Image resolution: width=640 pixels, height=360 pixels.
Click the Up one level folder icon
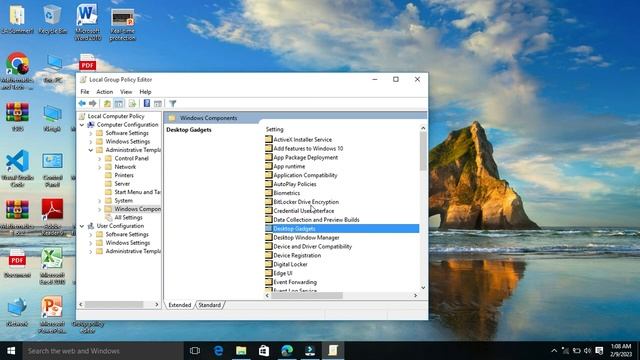point(107,104)
